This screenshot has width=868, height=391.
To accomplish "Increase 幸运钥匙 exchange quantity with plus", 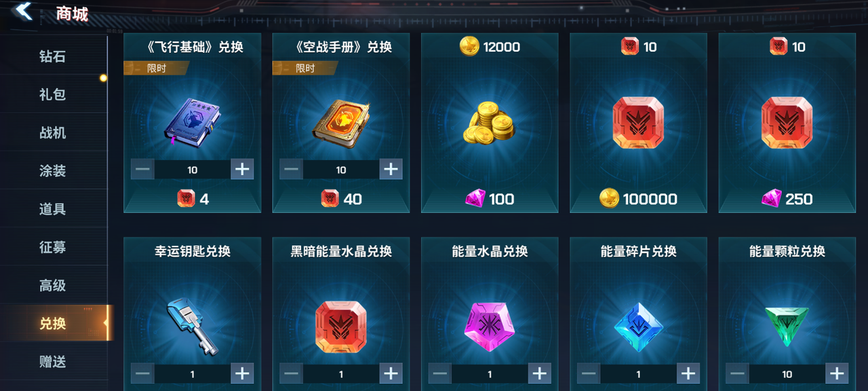I will pyautogui.click(x=242, y=373).
